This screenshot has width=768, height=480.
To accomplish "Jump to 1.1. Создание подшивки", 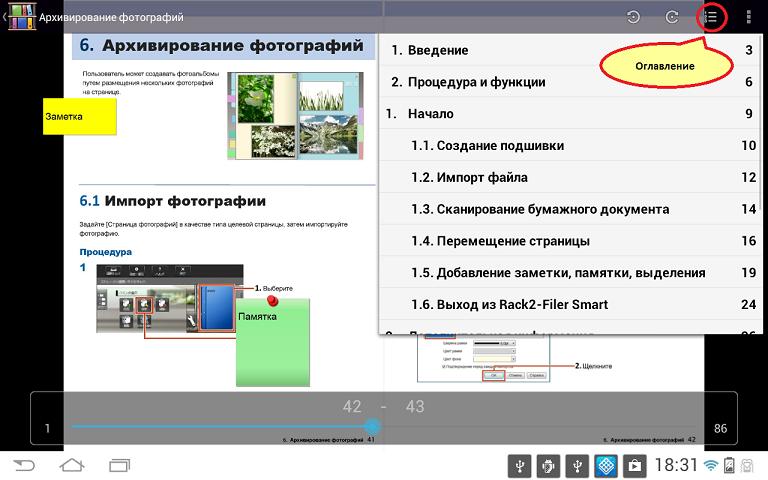I will coord(571,145).
